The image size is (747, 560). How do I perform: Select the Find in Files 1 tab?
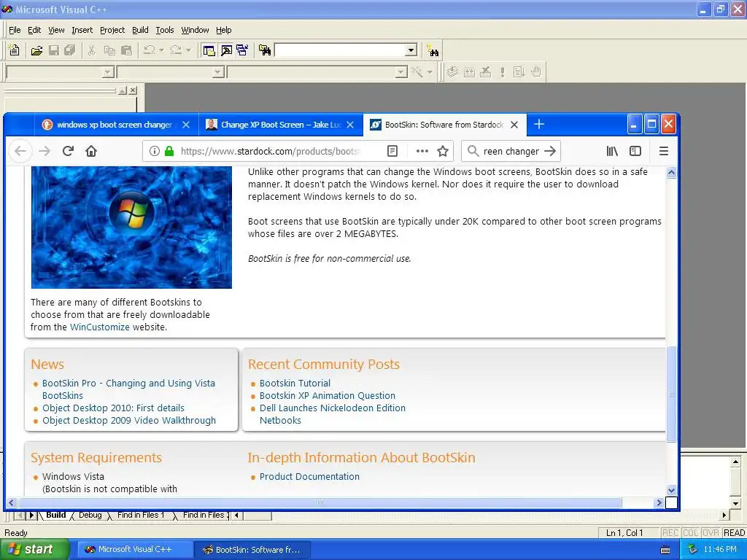pos(141,515)
